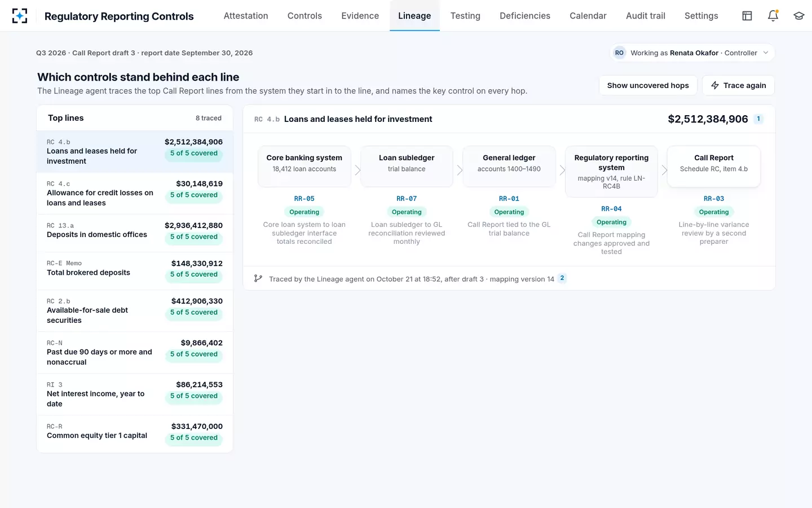Select the Loans and leases held for investment line

point(135,152)
